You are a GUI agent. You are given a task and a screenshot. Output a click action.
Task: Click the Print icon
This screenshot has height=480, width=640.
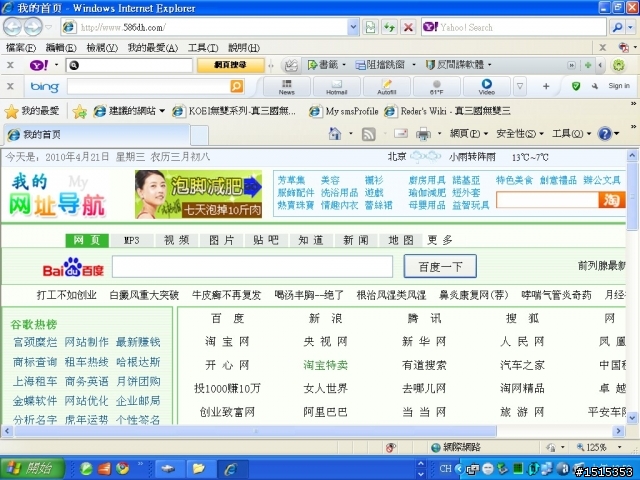click(x=423, y=134)
